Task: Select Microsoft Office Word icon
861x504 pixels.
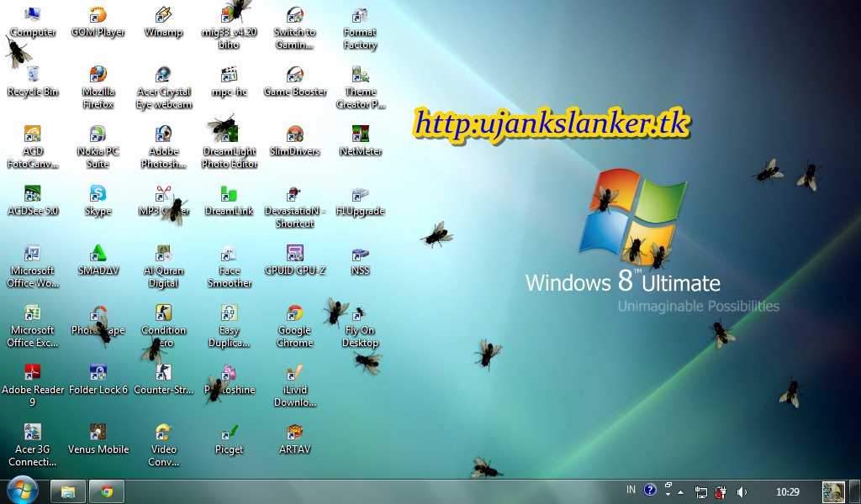Action: tap(33, 266)
